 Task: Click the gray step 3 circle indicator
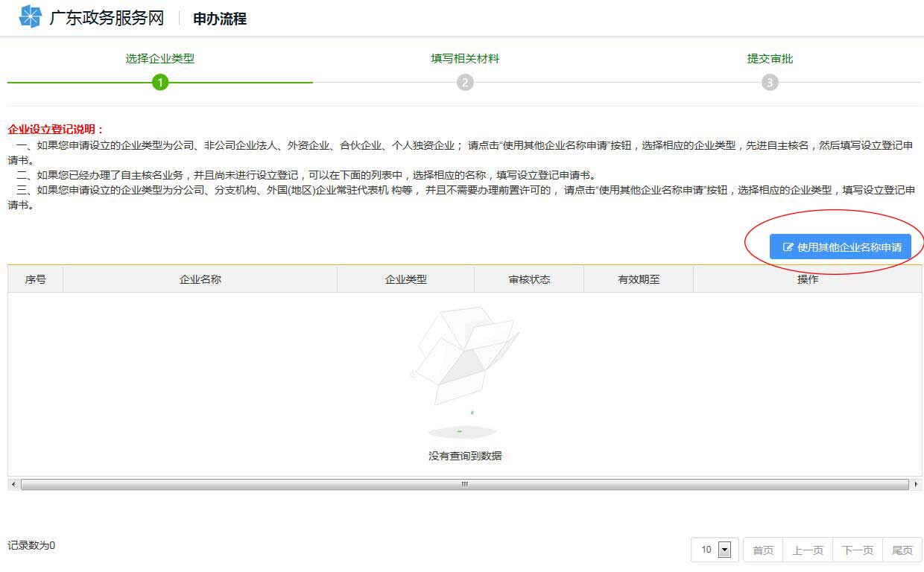770,83
